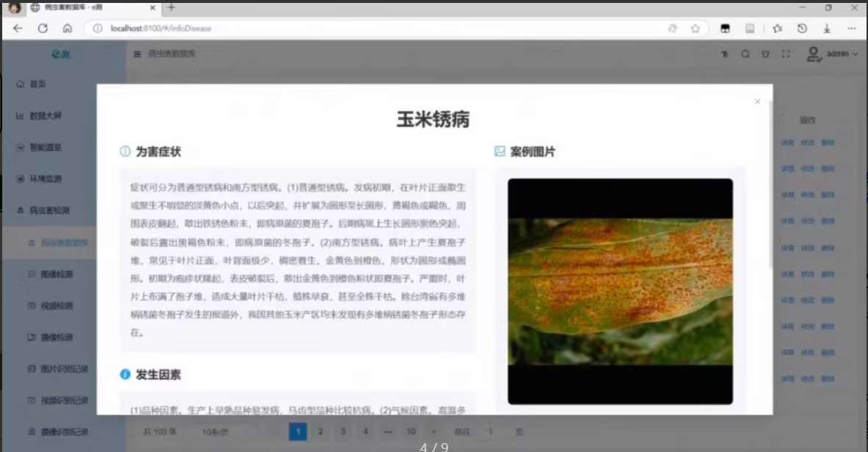Open browser more options menu

coord(851,28)
